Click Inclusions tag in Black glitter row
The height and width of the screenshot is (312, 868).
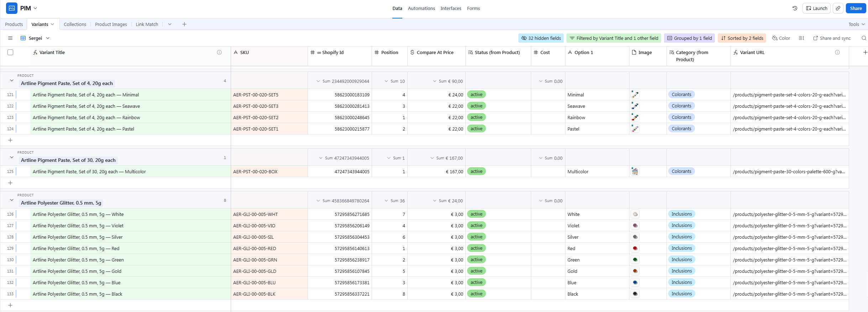click(681, 294)
